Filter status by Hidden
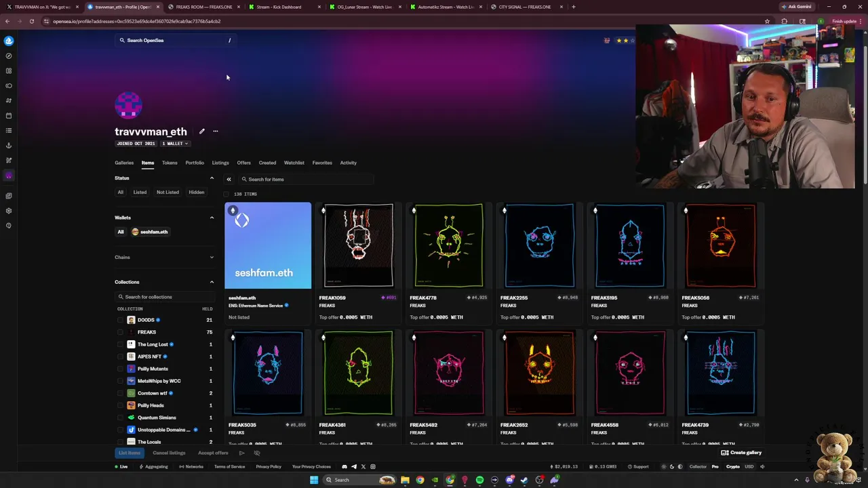The image size is (868, 488). click(x=196, y=192)
